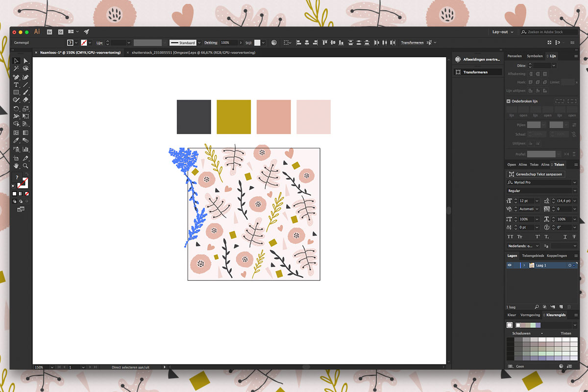Screen dimensions: 588x392
Task: Select the Eraser tool
Action: pos(25,100)
